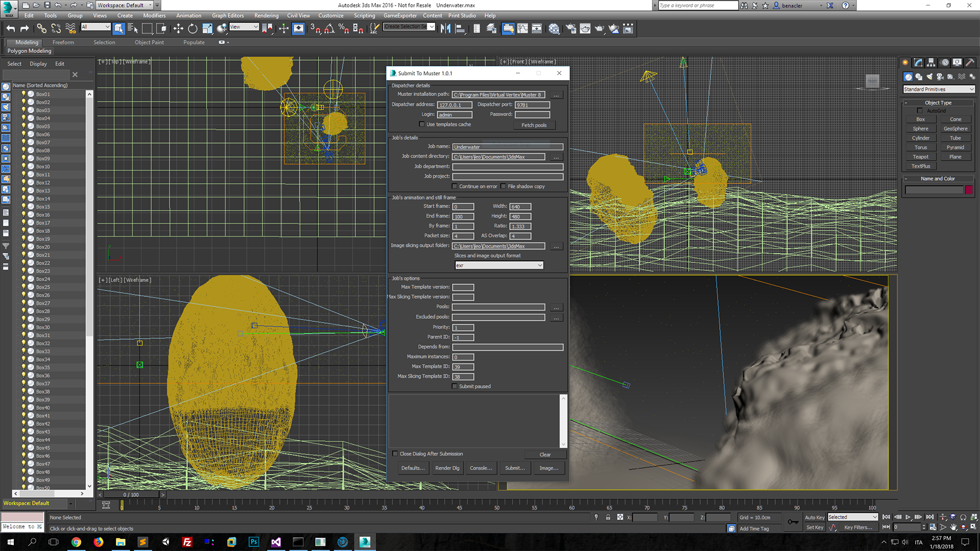Collapse the Object Type rollout
This screenshot has width=980, height=551.
point(938,103)
